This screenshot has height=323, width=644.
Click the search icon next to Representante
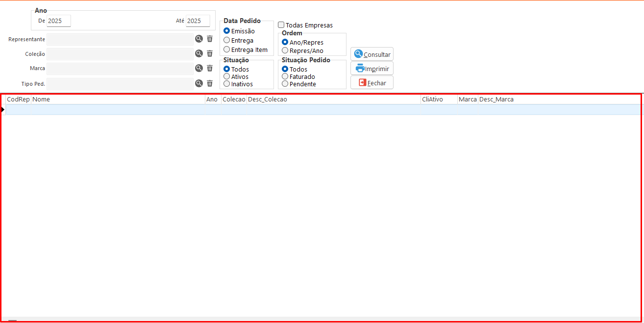[x=199, y=39]
